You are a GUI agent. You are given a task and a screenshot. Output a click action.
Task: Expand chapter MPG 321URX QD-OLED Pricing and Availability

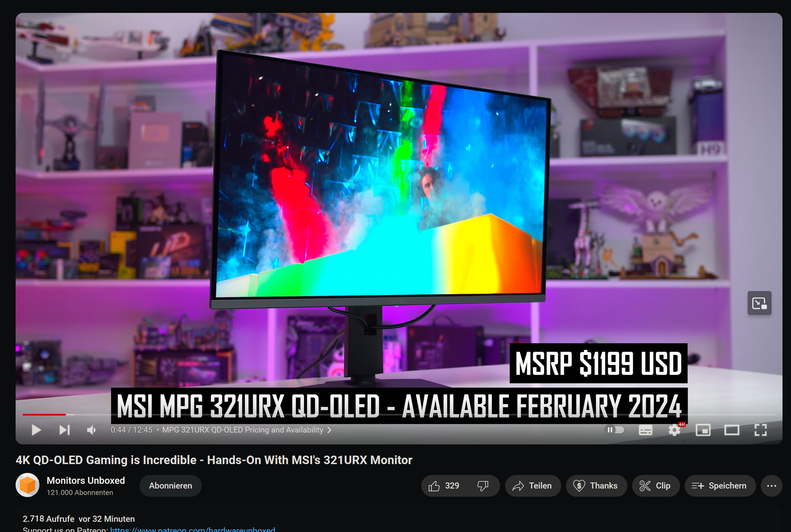247,430
